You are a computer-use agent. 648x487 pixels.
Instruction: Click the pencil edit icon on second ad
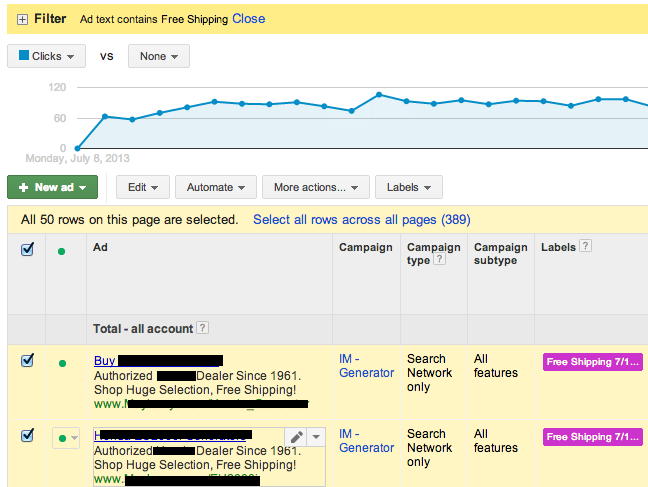pyautogui.click(x=296, y=437)
